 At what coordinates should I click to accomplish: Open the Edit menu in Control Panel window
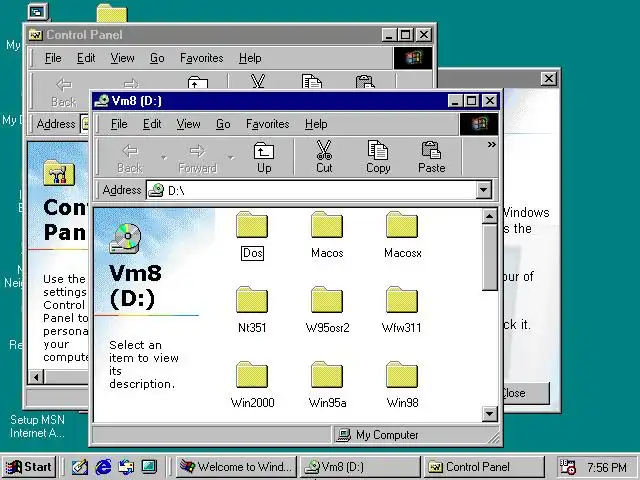click(x=86, y=58)
